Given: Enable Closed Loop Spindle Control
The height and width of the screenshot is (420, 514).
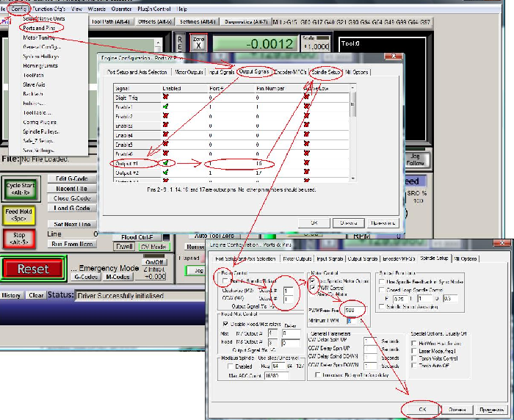Looking at the screenshot, I should (382, 290).
